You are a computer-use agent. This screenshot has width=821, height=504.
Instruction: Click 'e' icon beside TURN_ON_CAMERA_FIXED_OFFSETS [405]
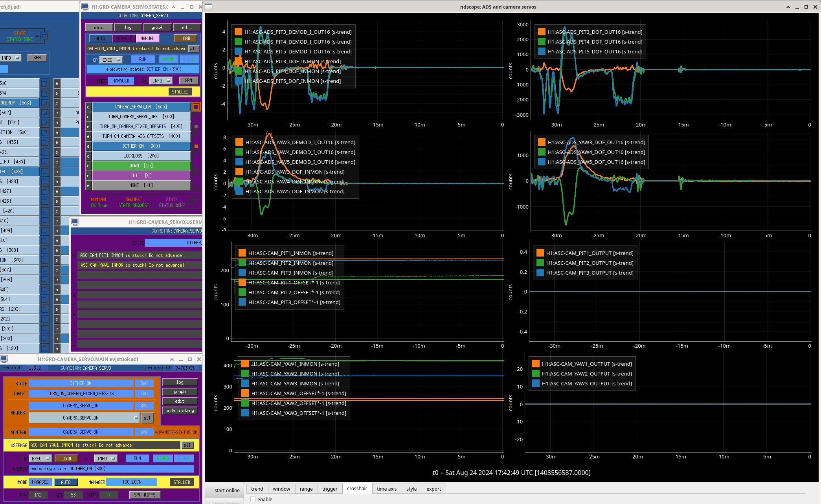click(x=88, y=126)
